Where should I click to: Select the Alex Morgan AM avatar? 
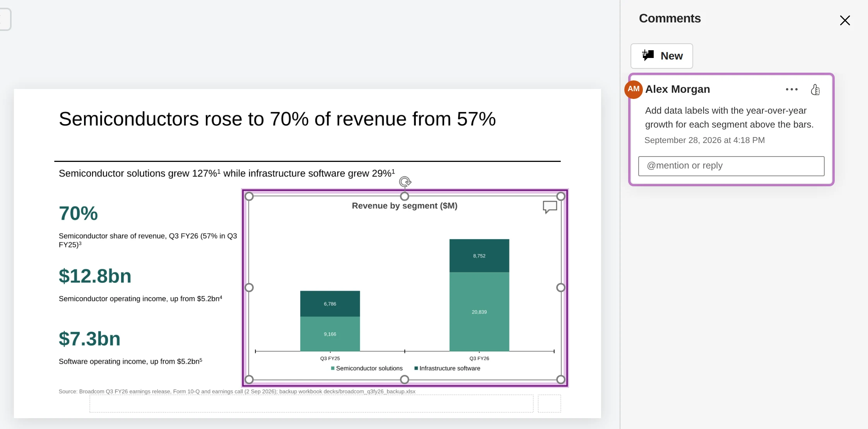coord(634,89)
